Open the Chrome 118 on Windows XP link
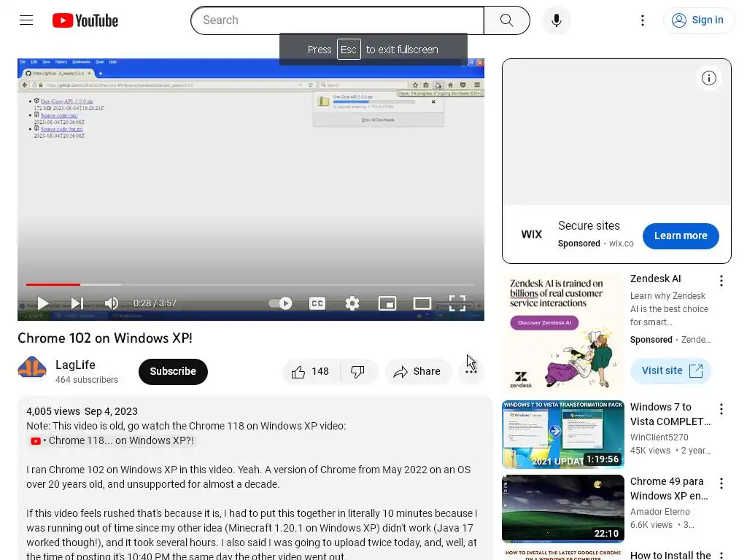The image size is (747, 560). pos(112,441)
